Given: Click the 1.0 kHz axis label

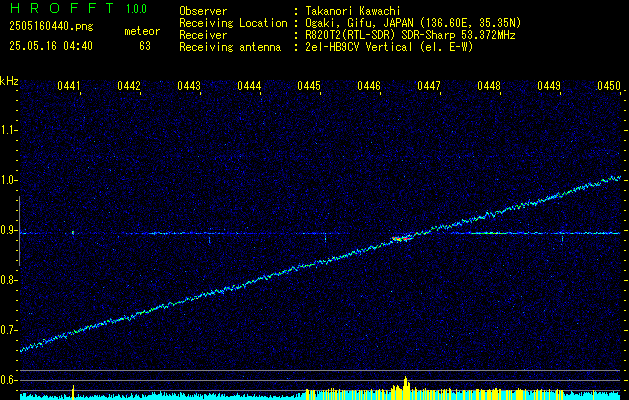Looking at the screenshot, I should [x=8, y=181].
